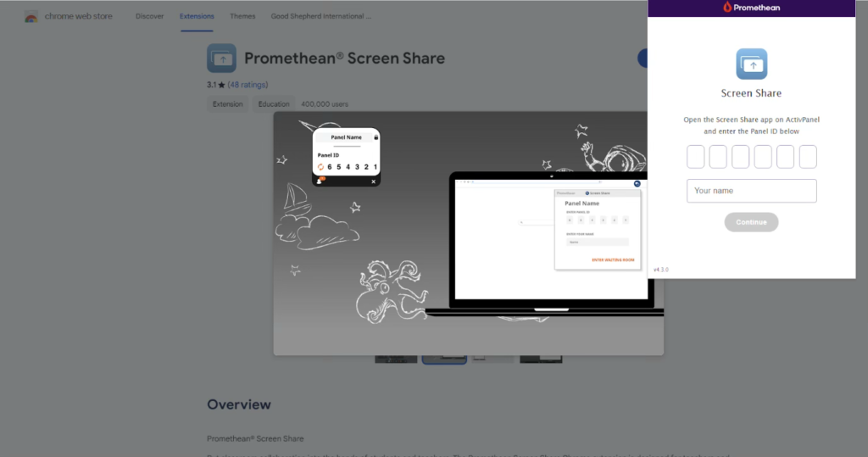Click the sixth Panel ID digit box

pyautogui.click(x=808, y=157)
